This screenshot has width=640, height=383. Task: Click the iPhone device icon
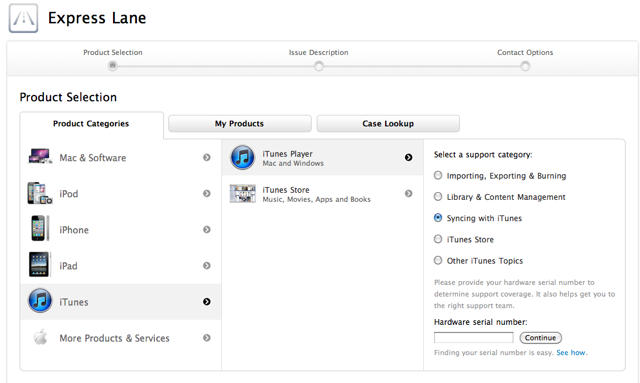(40, 229)
